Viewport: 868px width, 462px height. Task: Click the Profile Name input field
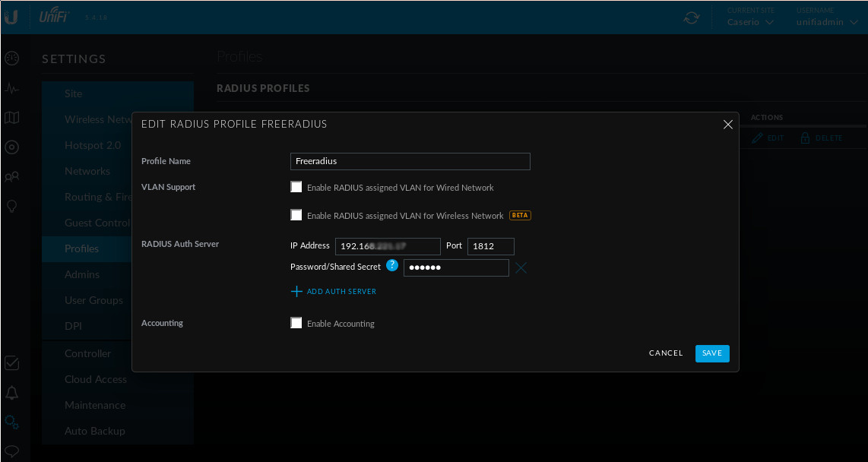coord(410,161)
